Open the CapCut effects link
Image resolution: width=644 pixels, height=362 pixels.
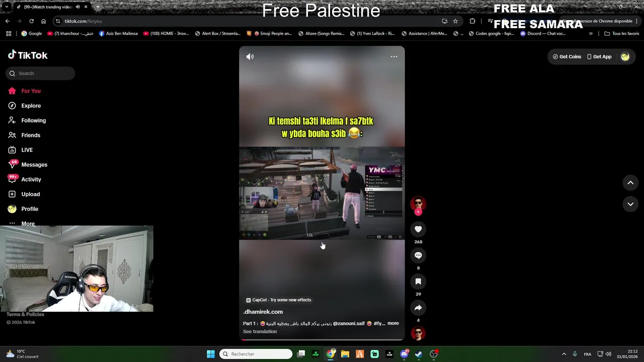[x=279, y=300]
